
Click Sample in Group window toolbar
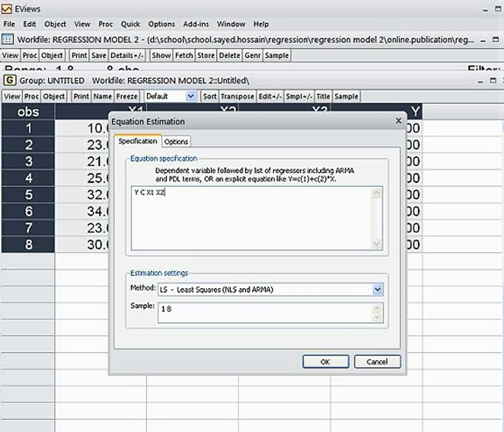pyautogui.click(x=346, y=96)
